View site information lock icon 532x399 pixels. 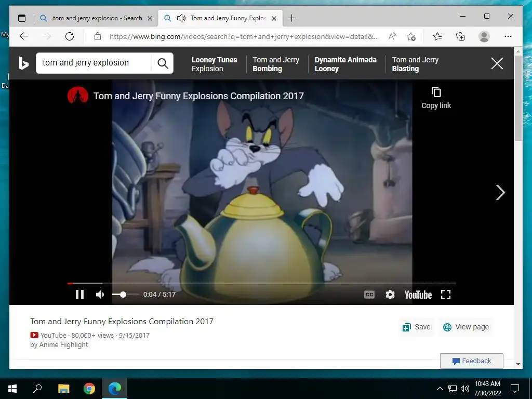(x=98, y=36)
